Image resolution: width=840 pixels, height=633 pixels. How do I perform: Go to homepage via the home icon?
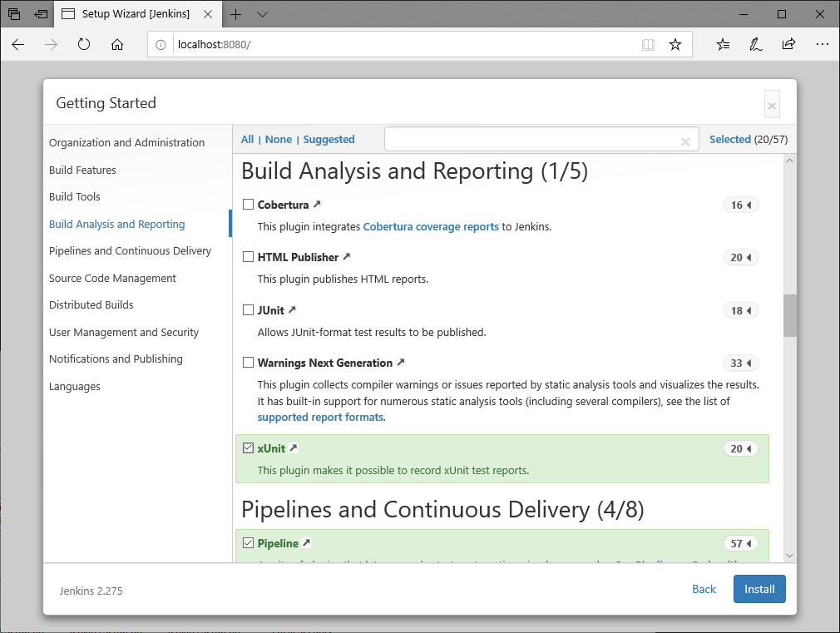tap(117, 44)
